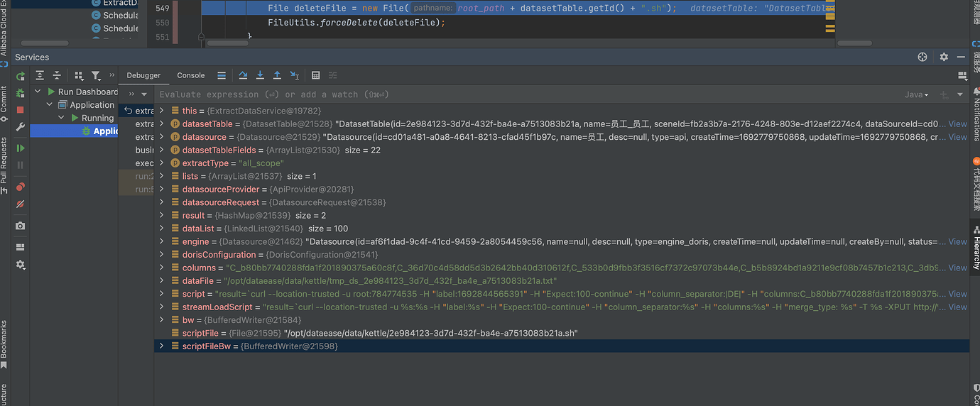980x406 pixels.
Task: Open the Services panel gear options
Action: (x=944, y=57)
